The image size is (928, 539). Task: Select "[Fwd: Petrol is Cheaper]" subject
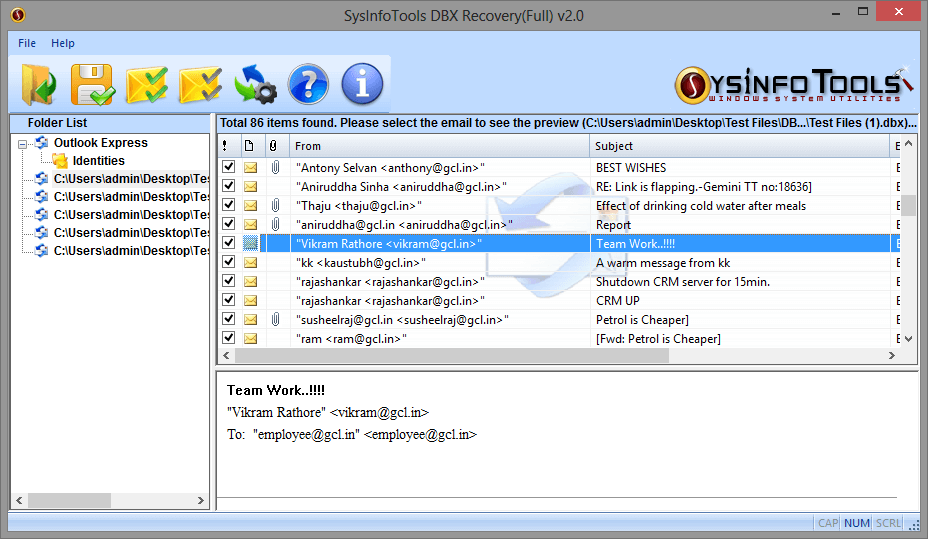658,339
